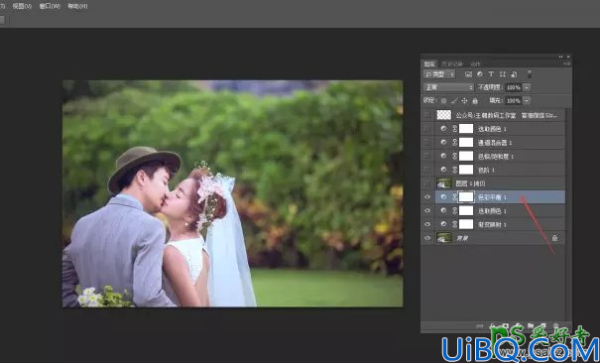
Task: Click the 通道混合器 1 adjustment icon
Action: pyautogui.click(x=443, y=143)
